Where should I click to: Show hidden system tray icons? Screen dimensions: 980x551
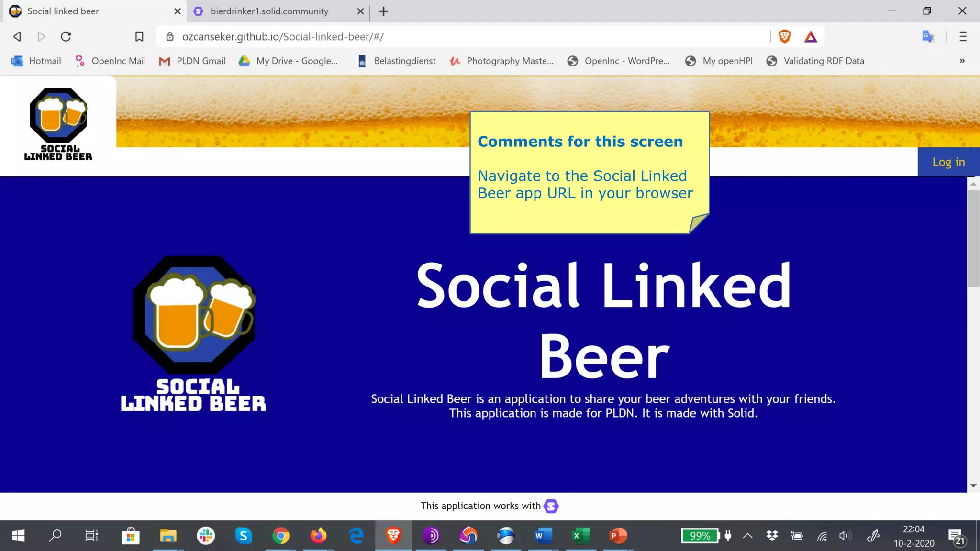pos(748,536)
